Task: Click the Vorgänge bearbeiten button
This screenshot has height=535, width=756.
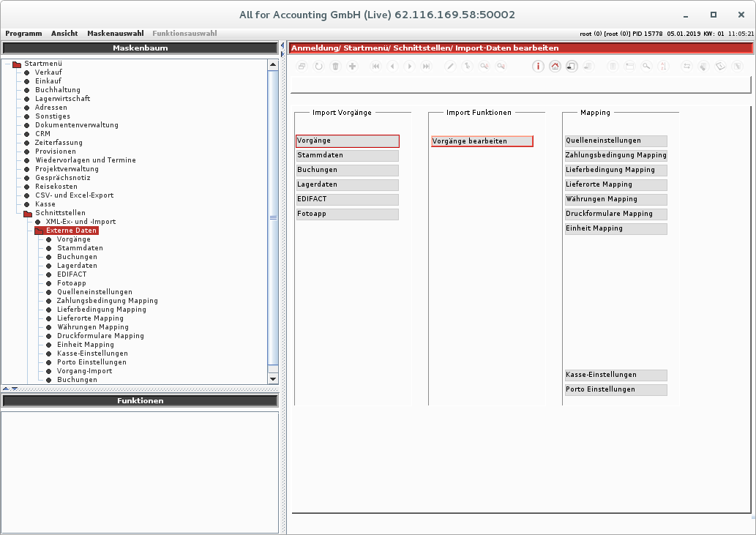Action: (x=482, y=141)
